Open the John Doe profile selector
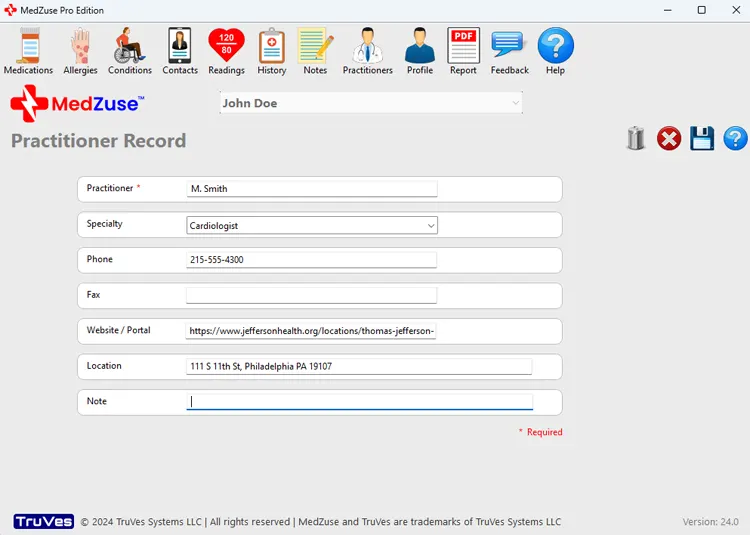Viewport: 750px width, 535px height. (x=371, y=103)
